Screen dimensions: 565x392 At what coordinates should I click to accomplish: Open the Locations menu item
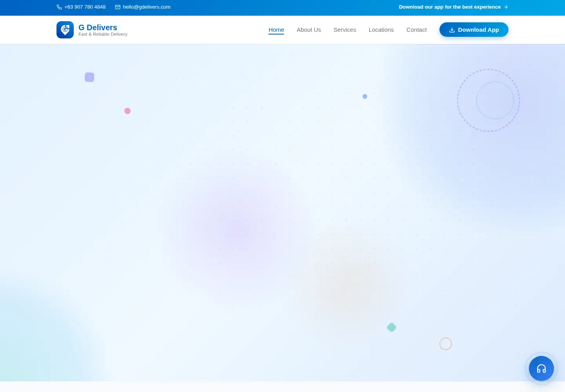tap(381, 30)
